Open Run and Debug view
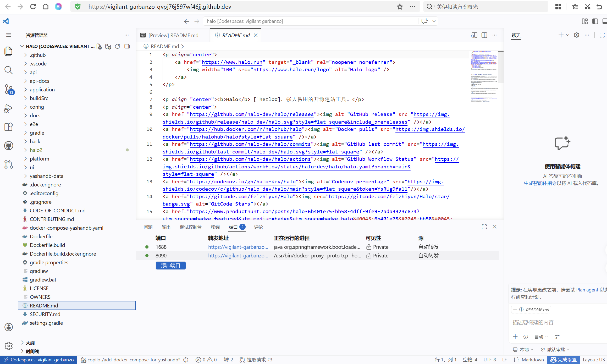Image resolution: width=607 pixels, height=364 pixels. click(x=9, y=108)
